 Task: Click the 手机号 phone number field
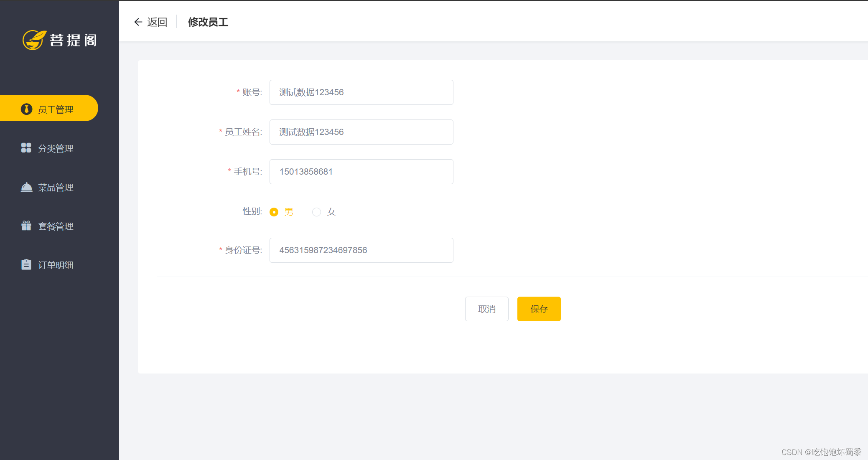click(x=361, y=171)
